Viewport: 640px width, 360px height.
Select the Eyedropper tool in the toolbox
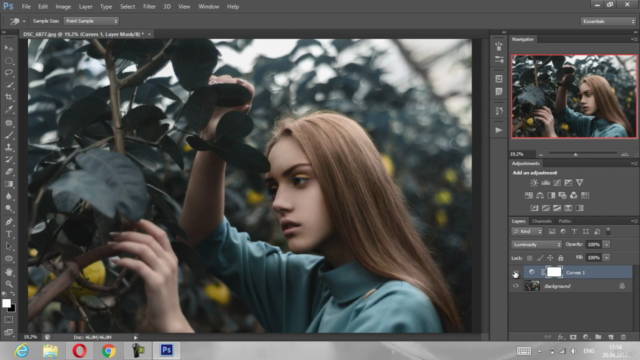coord(9,109)
